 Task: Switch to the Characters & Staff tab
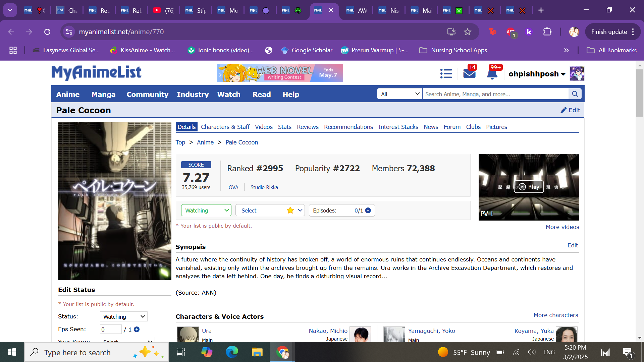click(x=225, y=127)
